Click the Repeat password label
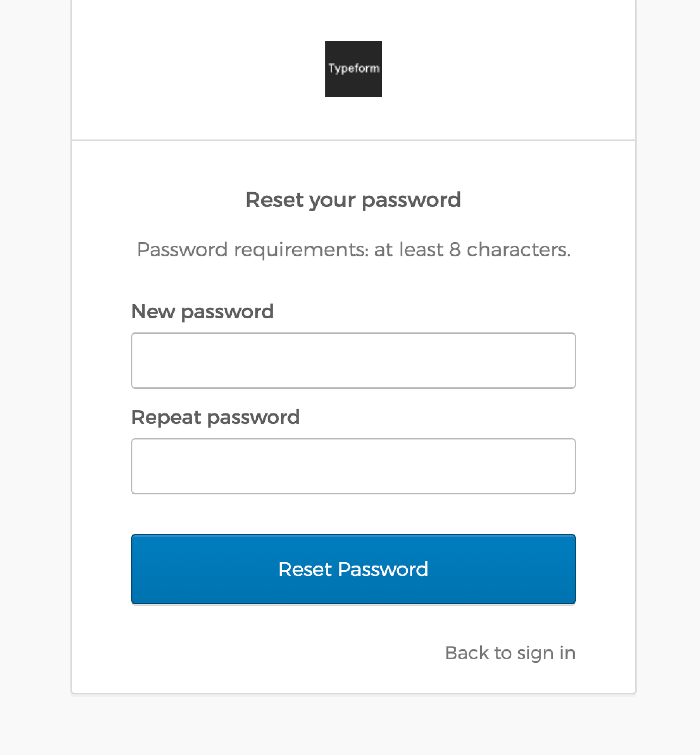 [215, 417]
